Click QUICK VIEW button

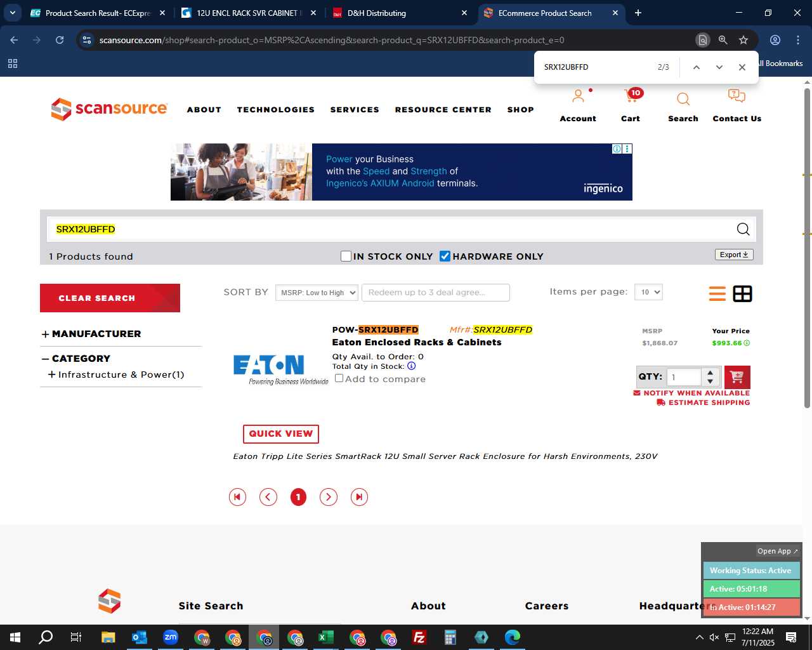coord(281,434)
